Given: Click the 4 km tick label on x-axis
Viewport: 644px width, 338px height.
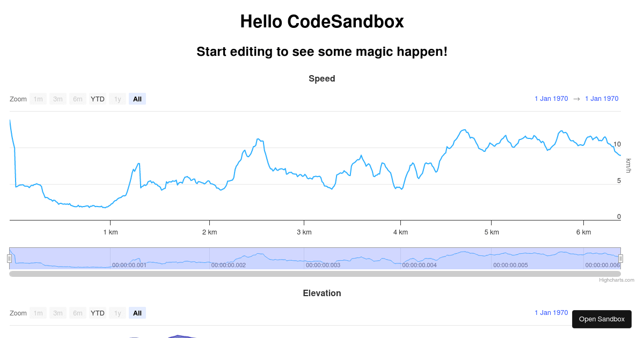Looking at the screenshot, I should pyautogui.click(x=400, y=232).
